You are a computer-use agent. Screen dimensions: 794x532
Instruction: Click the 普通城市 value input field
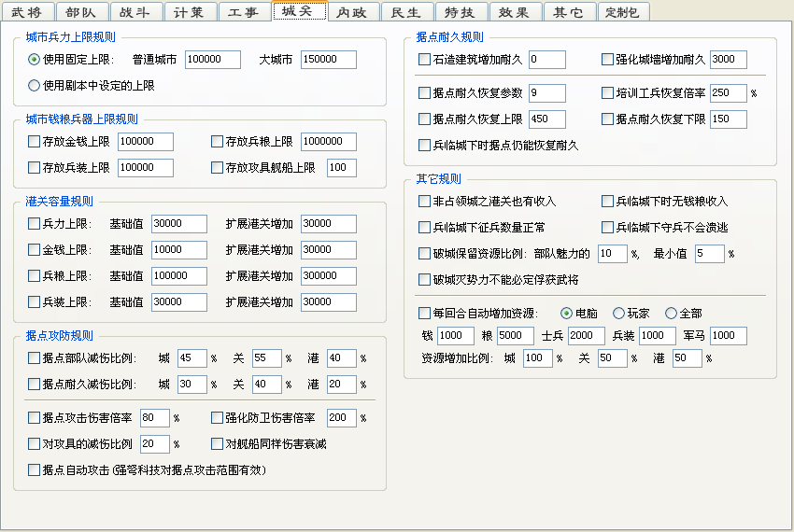click(213, 60)
